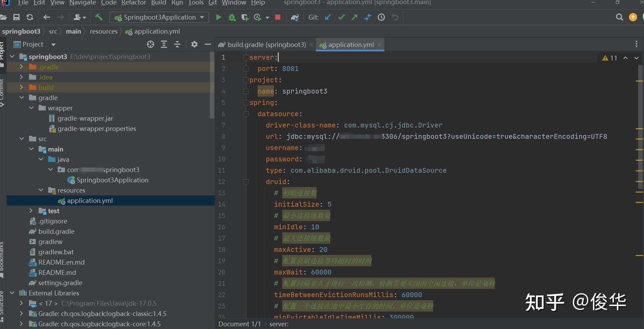Image resolution: width=644 pixels, height=329 pixels.
Task: Click the Build Project hammer icon
Action: [x=99, y=17]
